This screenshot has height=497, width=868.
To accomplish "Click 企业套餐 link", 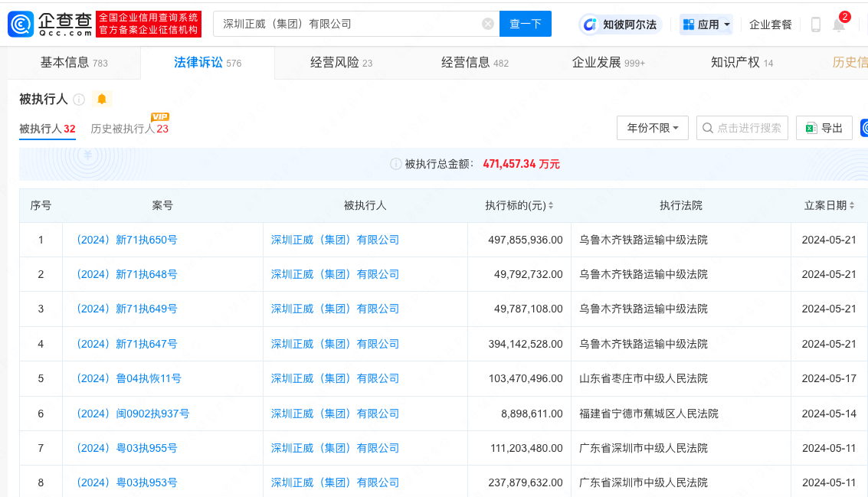I will pyautogui.click(x=770, y=25).
